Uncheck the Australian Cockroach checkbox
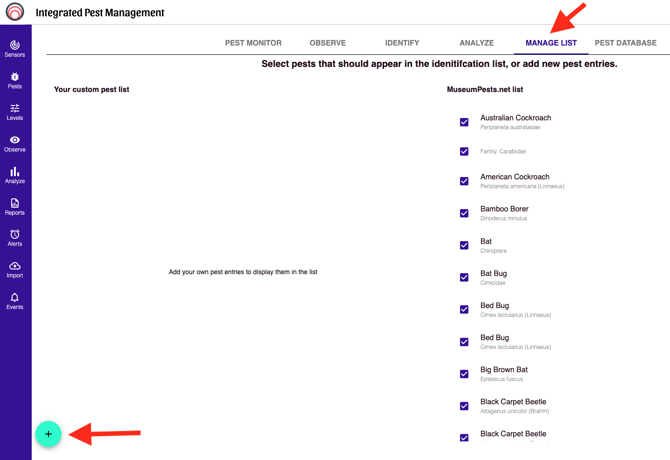Image resolution: width=670 pixels, height=460 pixels. click(x=464, y=122)
